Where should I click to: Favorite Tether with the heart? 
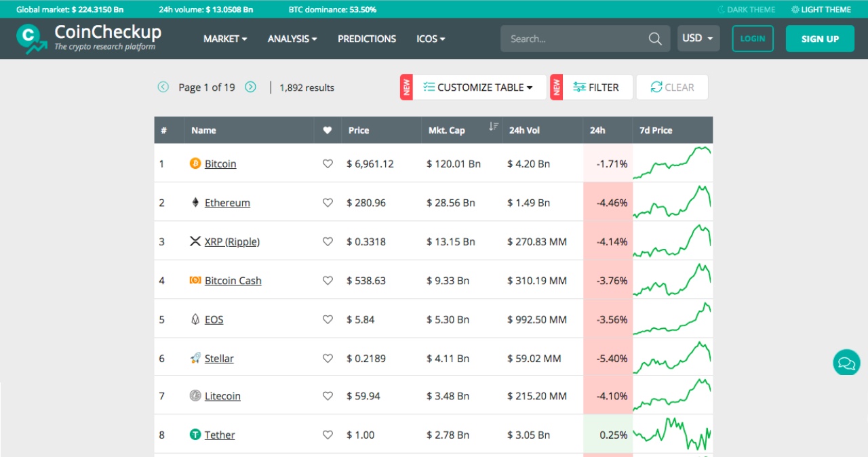(x=328, y=435)
